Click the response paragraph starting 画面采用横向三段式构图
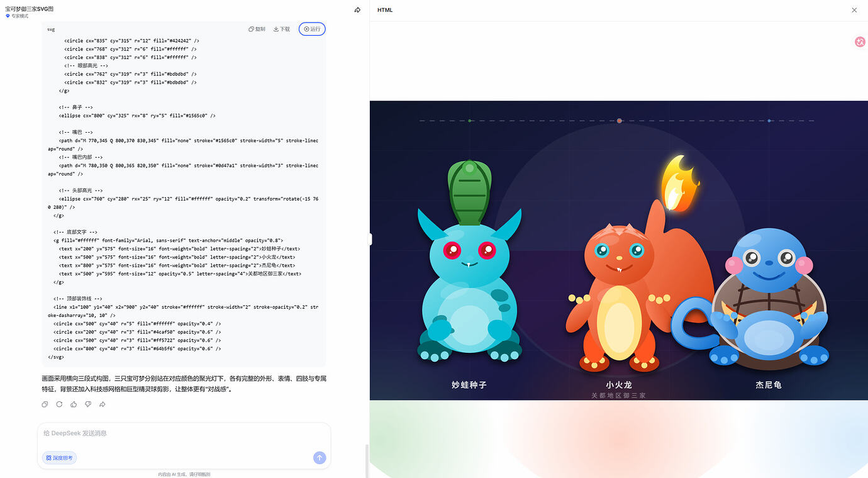This screenshot has width=868, height=478. [x=184, y=384]
